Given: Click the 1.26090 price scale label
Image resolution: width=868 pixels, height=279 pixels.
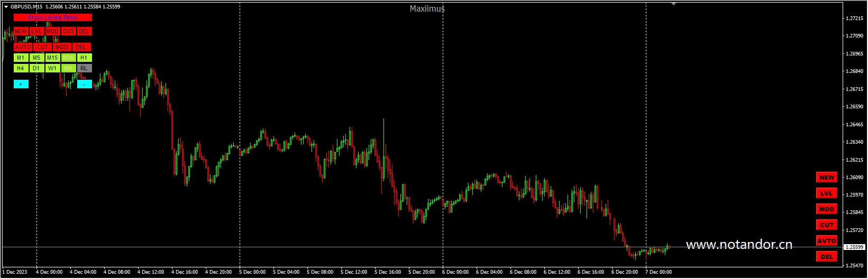Looking at the screenshot, I should pyautogui.click(x=855, y=178).
